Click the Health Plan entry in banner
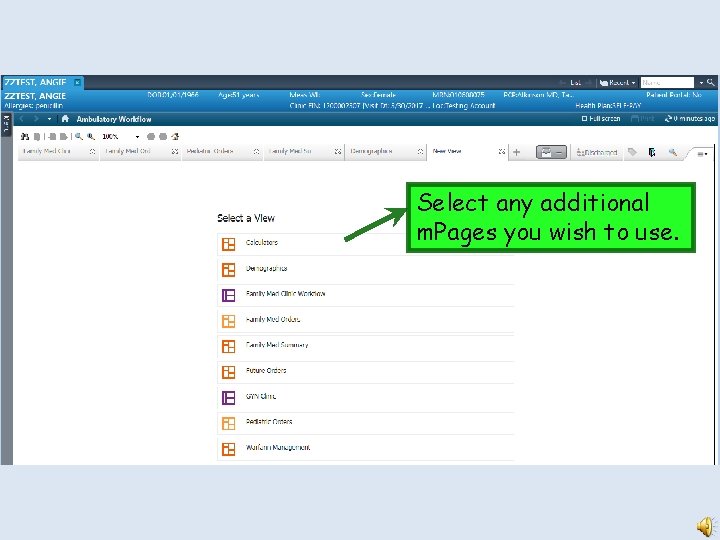 click(x=608, y=106)
